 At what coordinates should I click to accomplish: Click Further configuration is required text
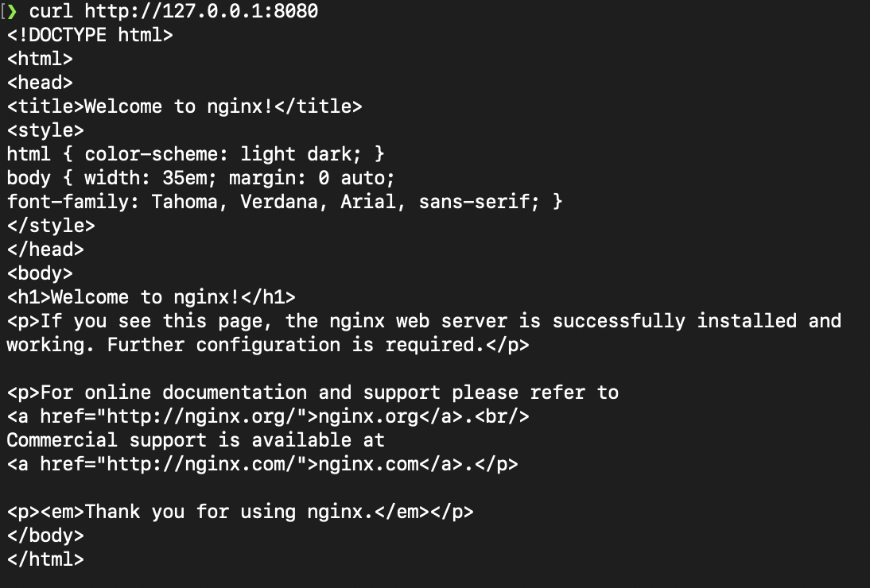(296, 345)
